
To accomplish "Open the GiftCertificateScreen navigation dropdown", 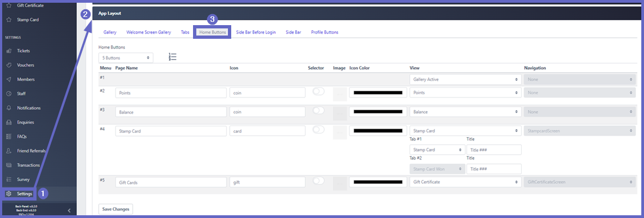I will (x=580, y=182).
